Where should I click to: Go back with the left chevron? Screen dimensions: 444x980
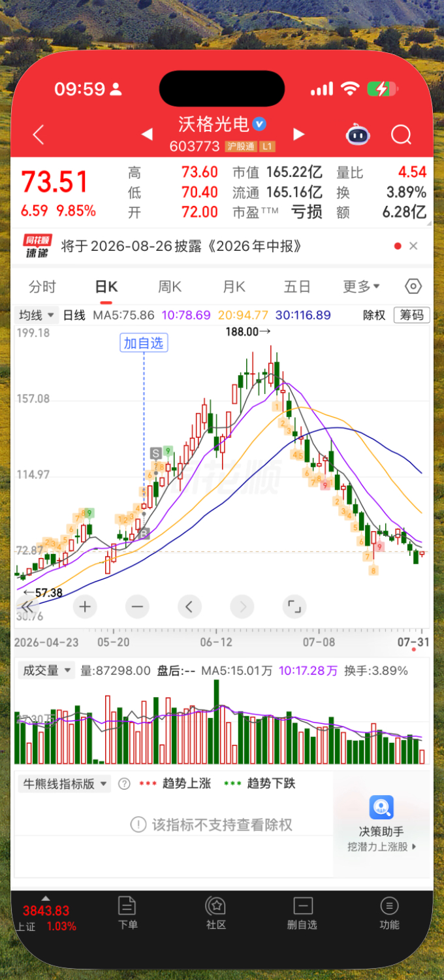pos(39,135)
